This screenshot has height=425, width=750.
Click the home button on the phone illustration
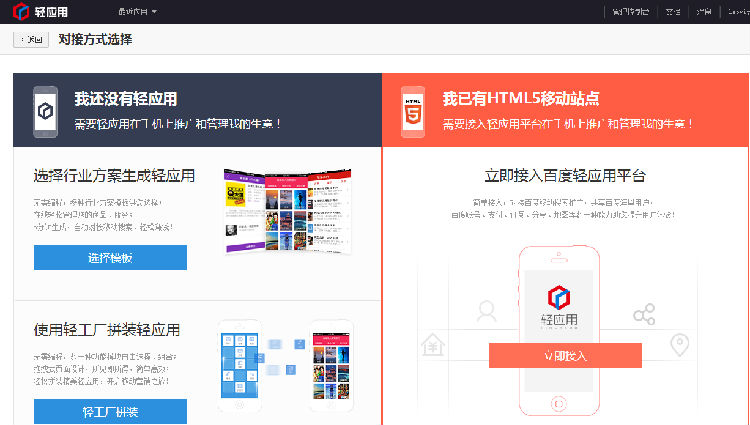pyautogui.click(x=559, y=403)
